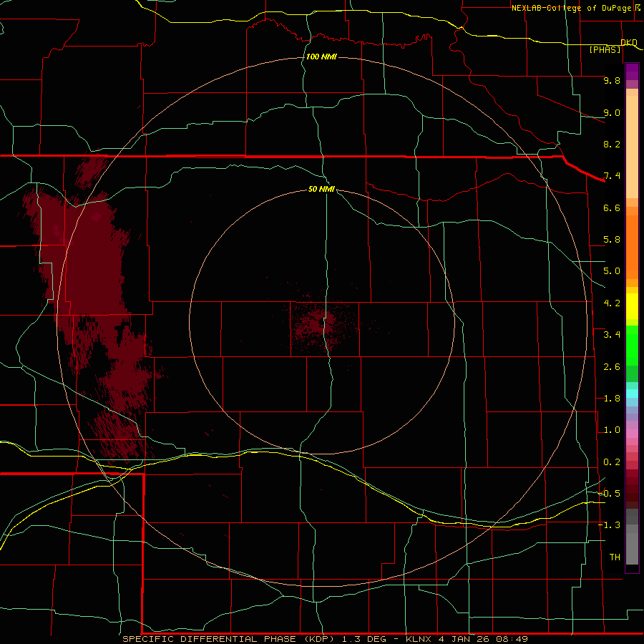The height and width of the screenshot is (644, 644).
Task: Click the TH label at the scale bottom
Action: tap(615, 557)
